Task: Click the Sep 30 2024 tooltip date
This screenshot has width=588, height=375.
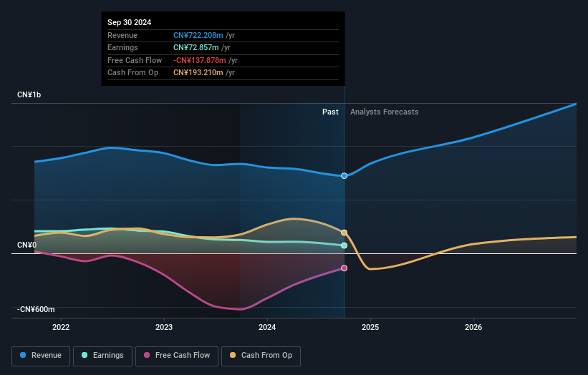Action: coord(130,22)
